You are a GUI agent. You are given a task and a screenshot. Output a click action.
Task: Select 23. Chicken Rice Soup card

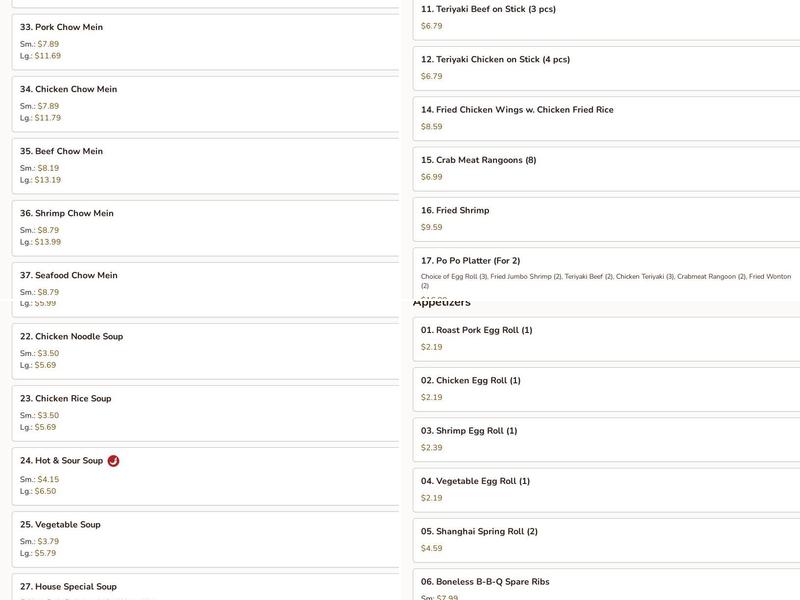pyautogui.click(x=206, y=414)
